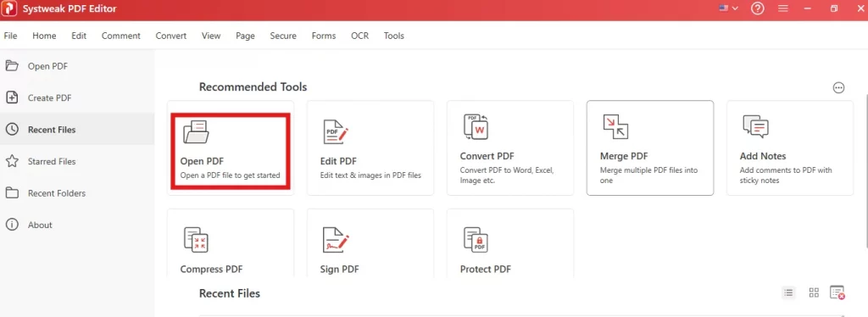Click the Recent Folders folder icon
Screen dimensions: 868x317
(x=12, y=193)
